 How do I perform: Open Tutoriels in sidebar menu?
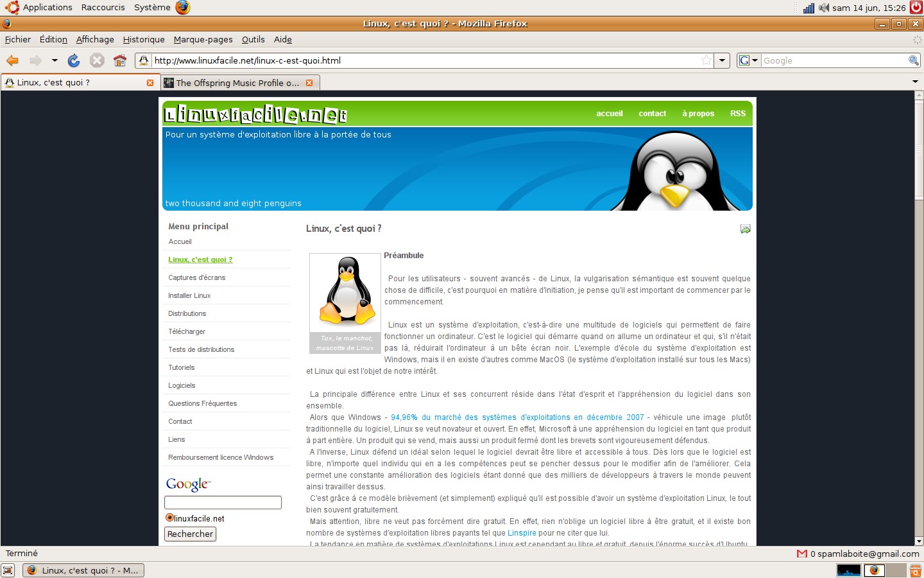coord(182,367)
